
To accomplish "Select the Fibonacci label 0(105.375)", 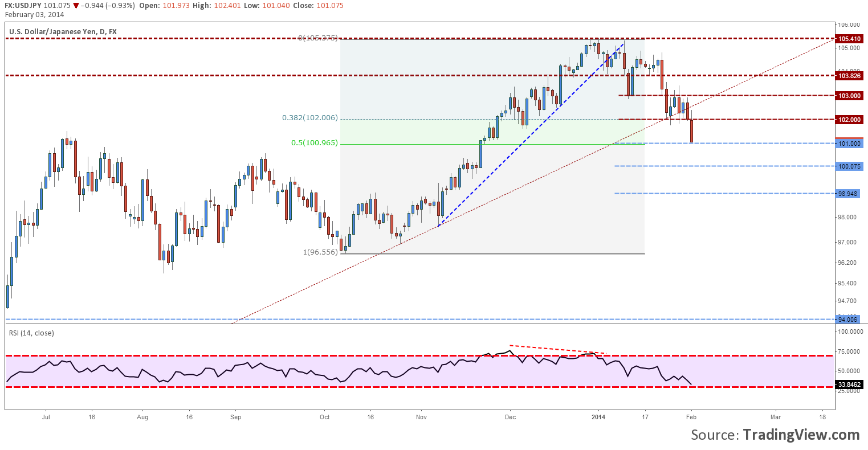I will point(318,38).
